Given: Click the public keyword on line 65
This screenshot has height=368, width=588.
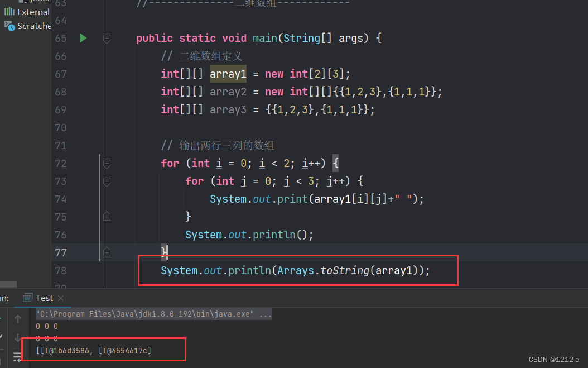Looking at the screenshot, I should 155,39.
